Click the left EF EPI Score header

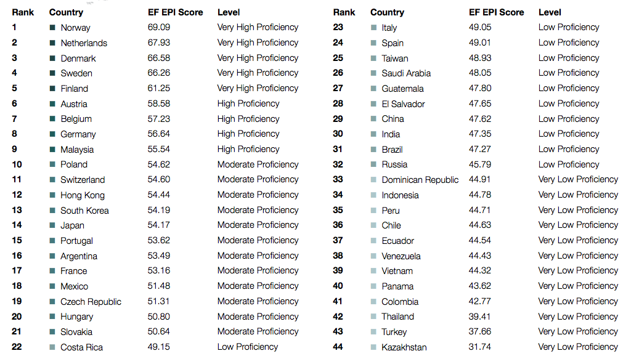click(x=175, y=12)
